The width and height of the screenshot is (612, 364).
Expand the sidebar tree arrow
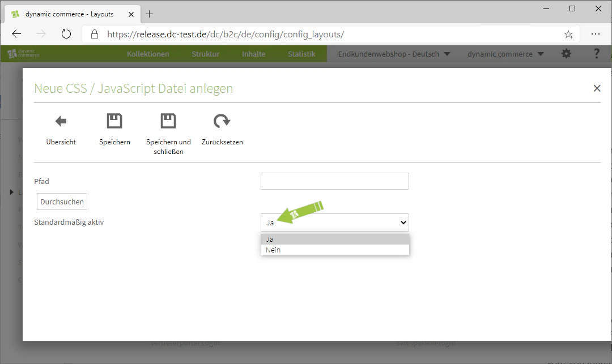(12, 192)
